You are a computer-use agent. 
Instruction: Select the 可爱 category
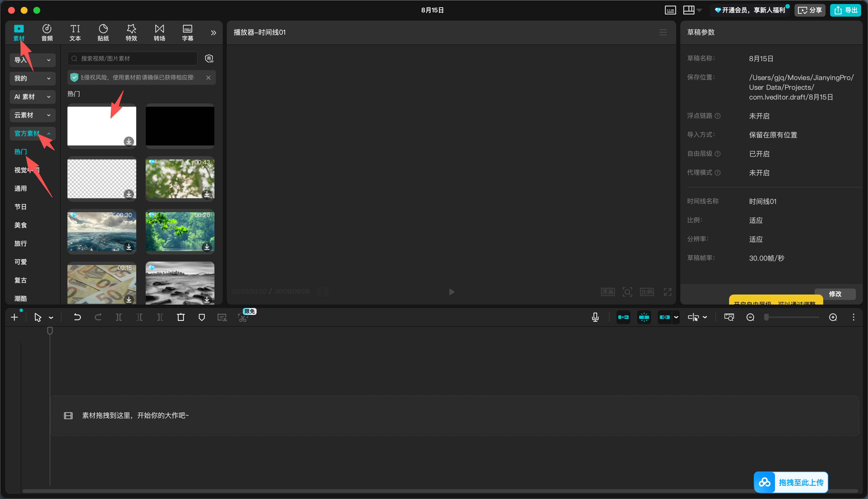(21, 262)
